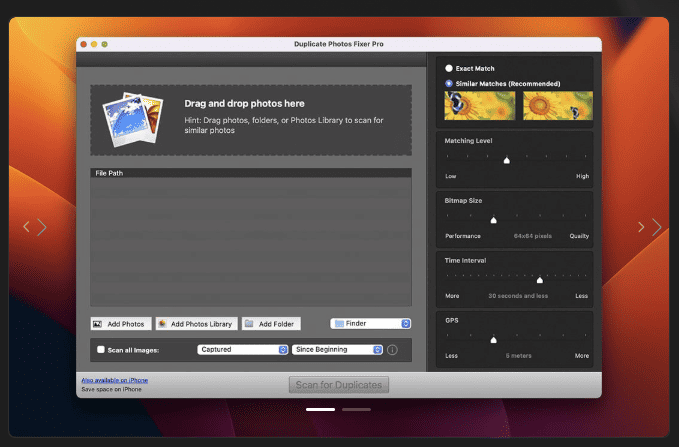Click the left sunflower sample thumbnail

pos(480,106)
